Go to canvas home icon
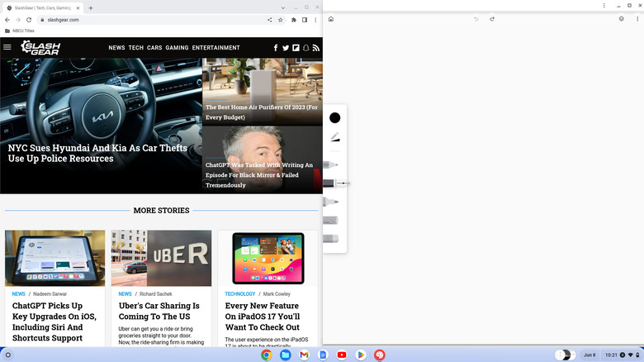644x362 pixels. coord(330,19)
